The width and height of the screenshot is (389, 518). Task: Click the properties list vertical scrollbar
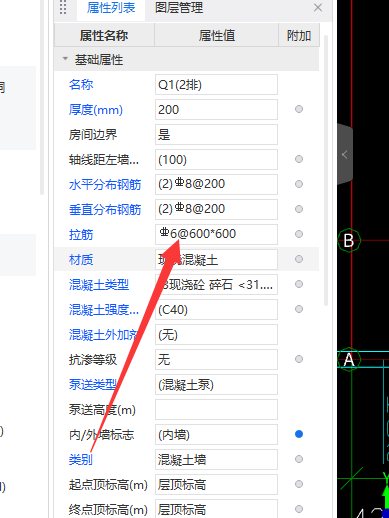[x=326, y=170]
